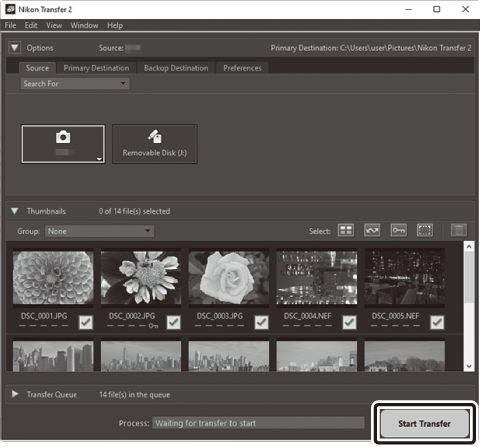Open the Group None dropdown

click(x=99, y=231)
